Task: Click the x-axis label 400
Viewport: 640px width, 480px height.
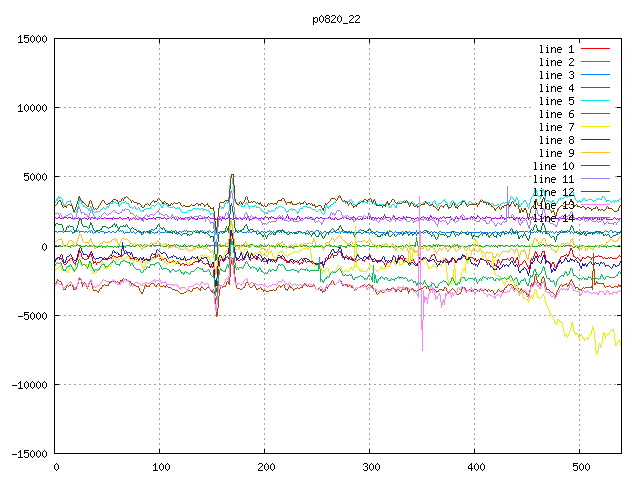Action: (476, 467)
